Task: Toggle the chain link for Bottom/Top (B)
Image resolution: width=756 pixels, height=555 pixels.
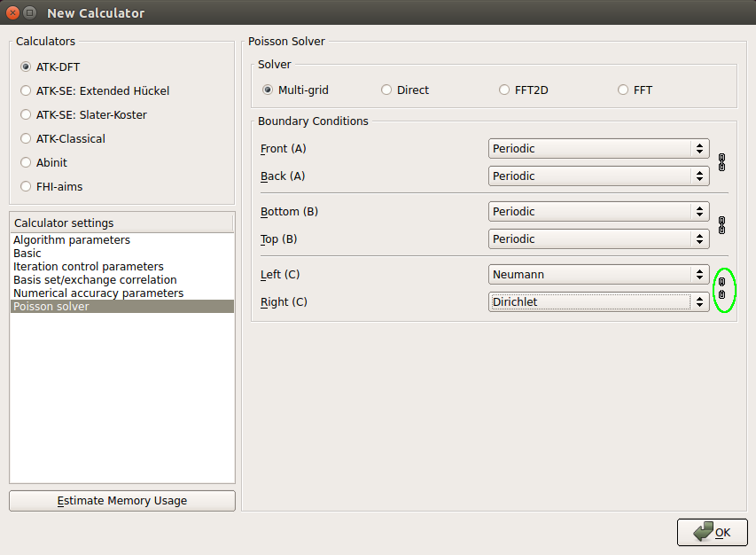Action: 721,225
